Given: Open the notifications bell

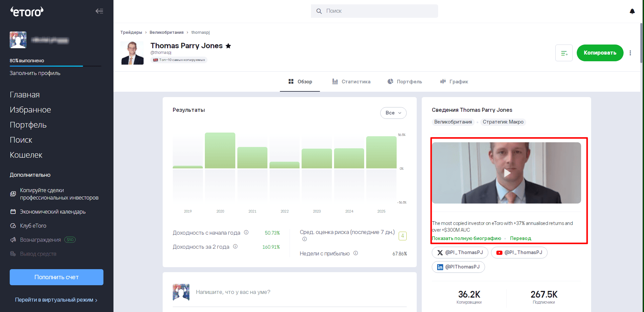Looking at the screenshot, I should tap(632, 11).
